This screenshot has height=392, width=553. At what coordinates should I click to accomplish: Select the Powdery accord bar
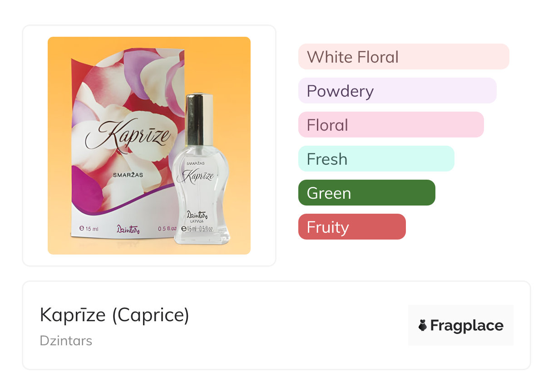point(397,91)
